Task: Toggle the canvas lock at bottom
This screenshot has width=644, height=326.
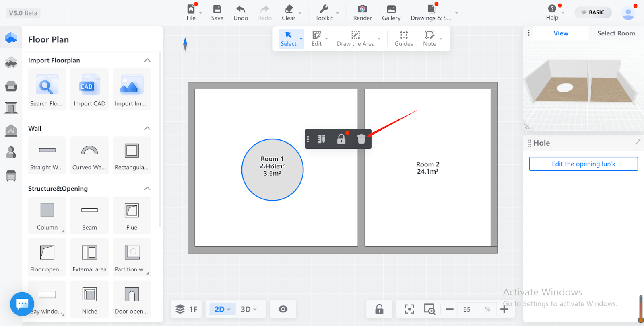Action: pyautogui.click(x=379, y=309)
